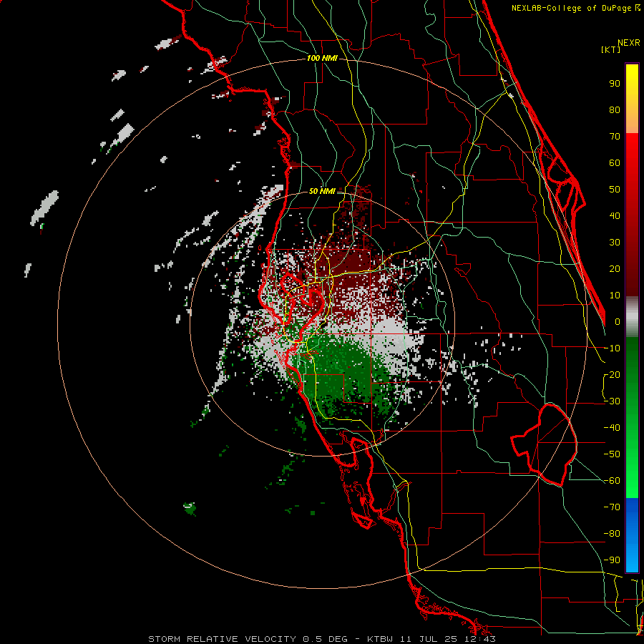Viewport: 644px width, 644px height.
Task: Click the positive 60 knot scale label
Action: click(x=615, y=162)
